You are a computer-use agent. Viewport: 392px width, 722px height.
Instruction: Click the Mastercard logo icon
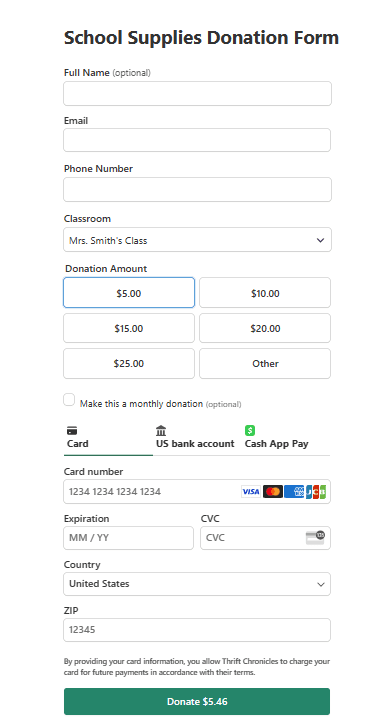(x=273, y=492)
